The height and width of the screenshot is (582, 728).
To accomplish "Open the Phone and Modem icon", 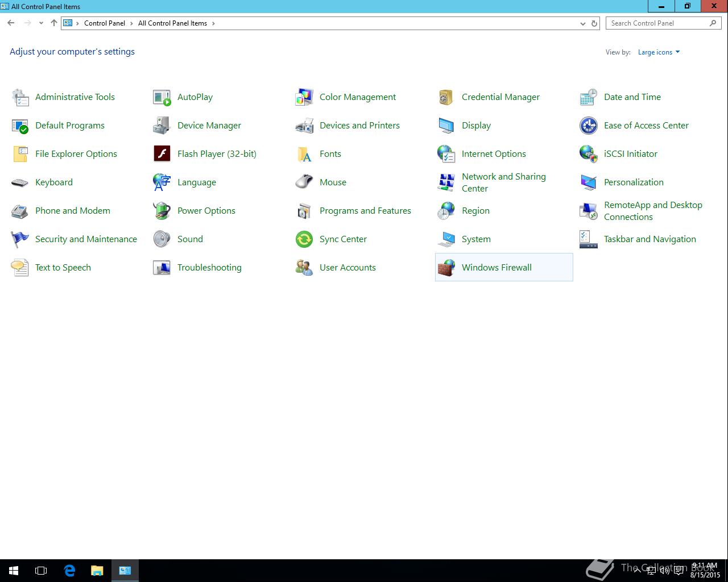I will [20, 211].
